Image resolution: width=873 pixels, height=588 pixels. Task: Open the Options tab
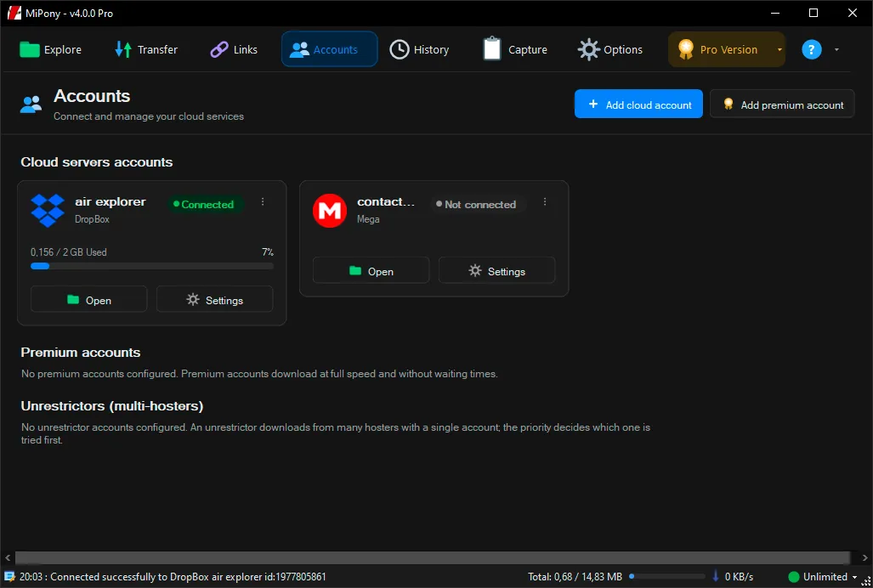(x=610, y=49)
